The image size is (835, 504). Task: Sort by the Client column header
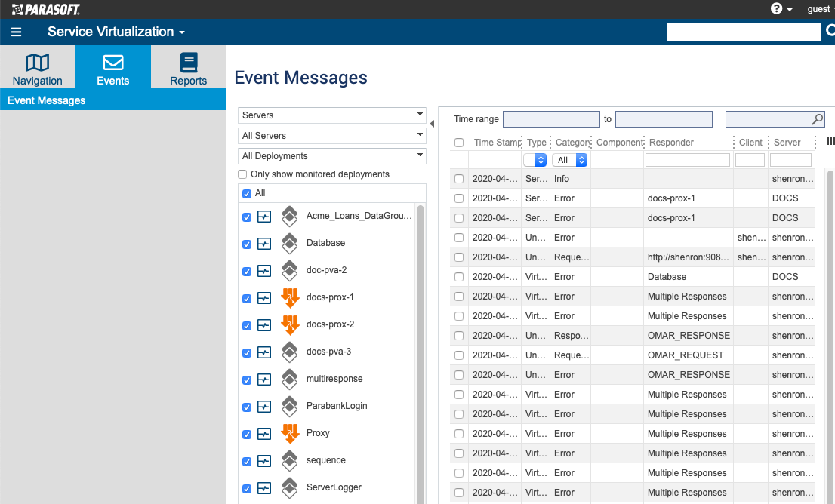[x=750, y=142]
